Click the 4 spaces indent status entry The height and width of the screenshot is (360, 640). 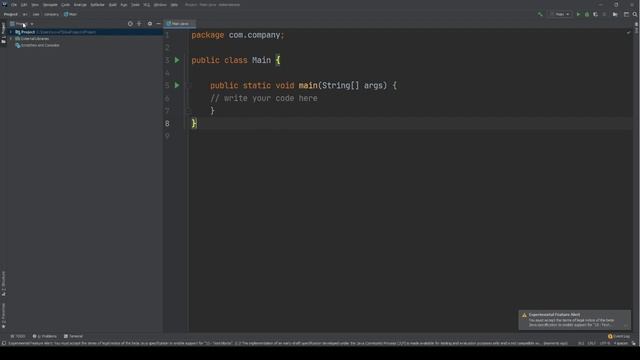[x=621, y=343]
